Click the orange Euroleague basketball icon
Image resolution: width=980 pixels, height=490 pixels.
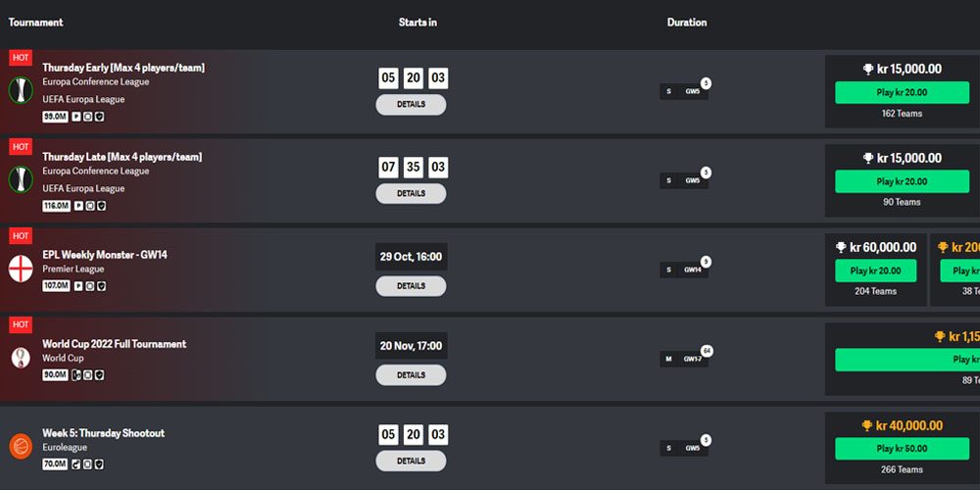(20, 447)
